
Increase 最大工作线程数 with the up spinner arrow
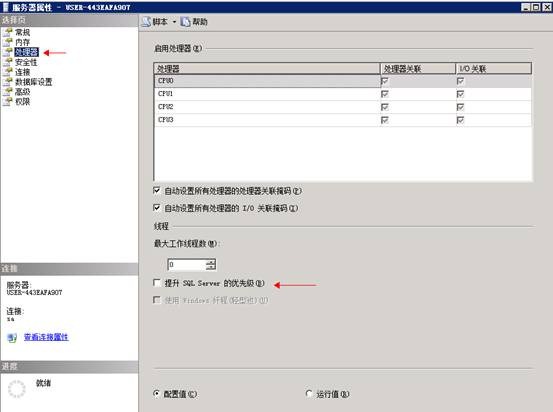211,262
